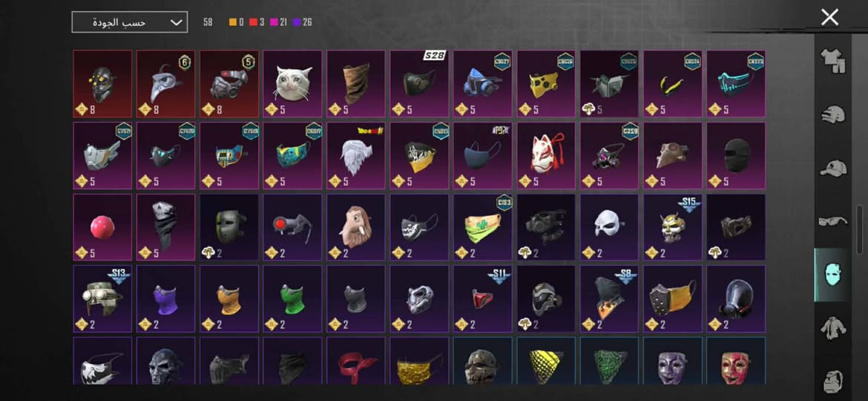
Task: Expand the sort-by-quality dropdown
Action: [130, 22]
